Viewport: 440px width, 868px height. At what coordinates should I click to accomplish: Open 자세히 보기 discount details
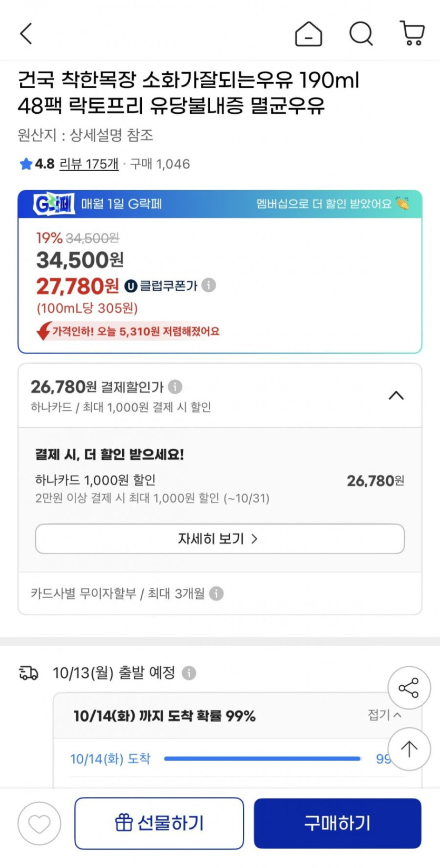click(x=220, y=539)
